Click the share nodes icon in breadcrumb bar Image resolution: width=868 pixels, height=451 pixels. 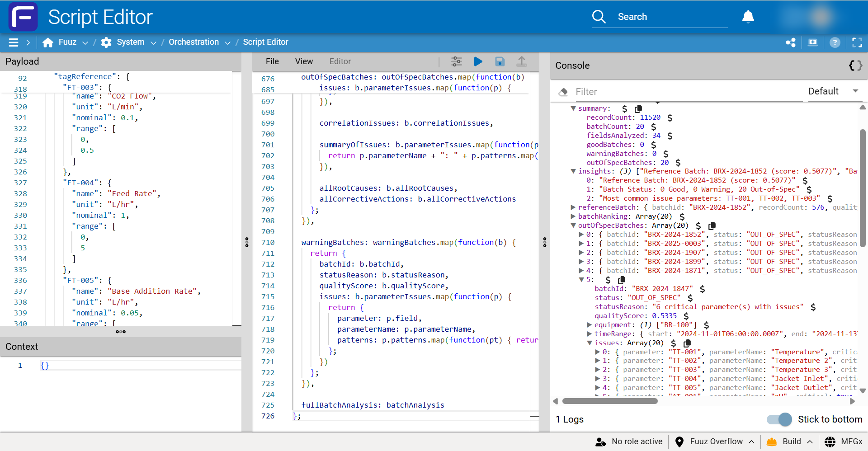click(x=791, y=42)
